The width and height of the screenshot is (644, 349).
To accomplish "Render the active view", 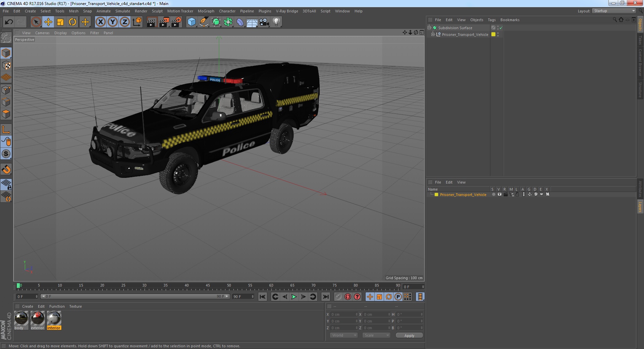I will pyautogui.click(x=152, y=22).
